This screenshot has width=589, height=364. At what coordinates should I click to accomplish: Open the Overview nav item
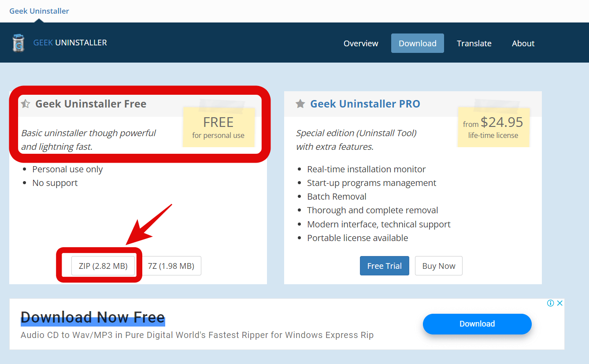pos(361,43)
